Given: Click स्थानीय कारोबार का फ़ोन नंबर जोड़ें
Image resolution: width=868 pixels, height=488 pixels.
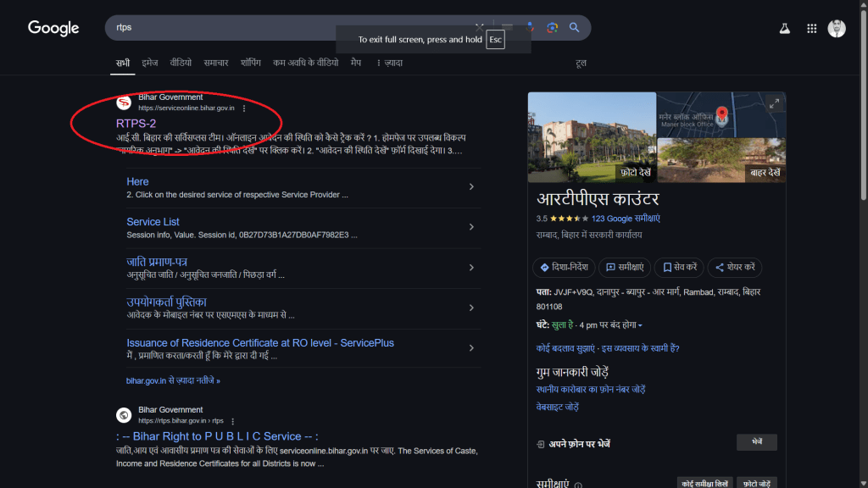Looking at the screenshot, I should (x=591, y=390).
